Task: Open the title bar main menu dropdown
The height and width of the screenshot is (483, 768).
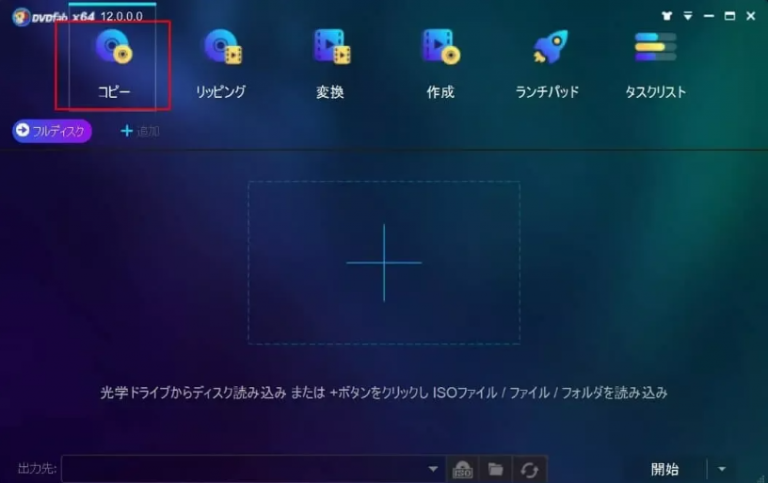Action: tap(687, 16)
